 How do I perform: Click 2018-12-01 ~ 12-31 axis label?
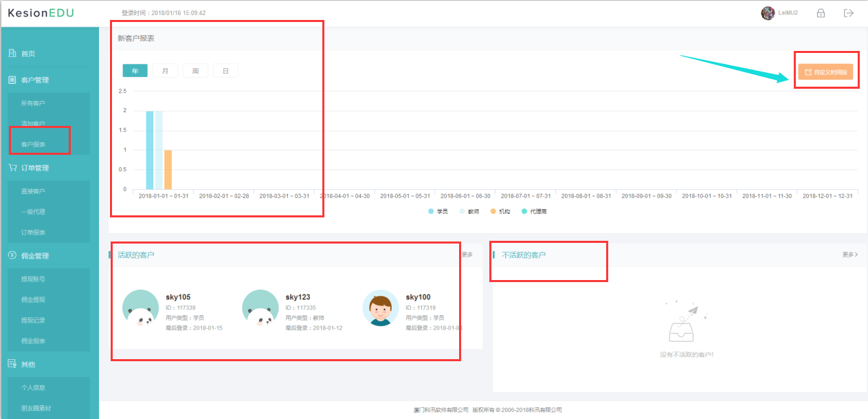(827, 196)
